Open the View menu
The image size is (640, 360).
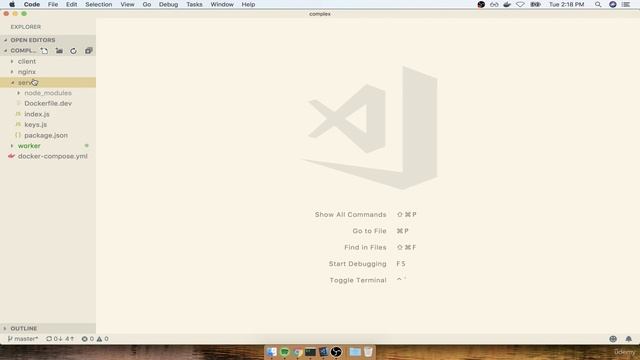coord(127,4)
